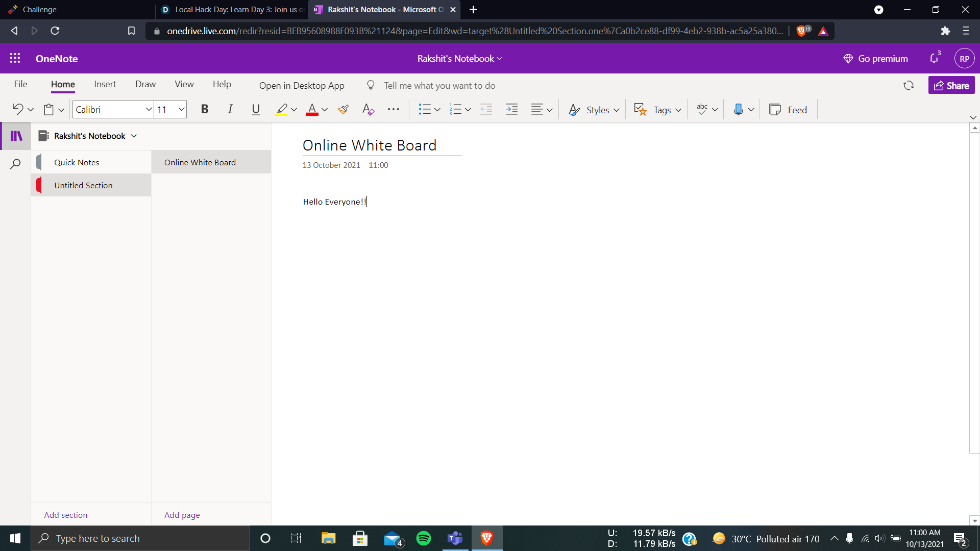Click the notifications bell icon
Image resolution: width=980 pixels, height=551 pixels.
click(x=934, y=59)
